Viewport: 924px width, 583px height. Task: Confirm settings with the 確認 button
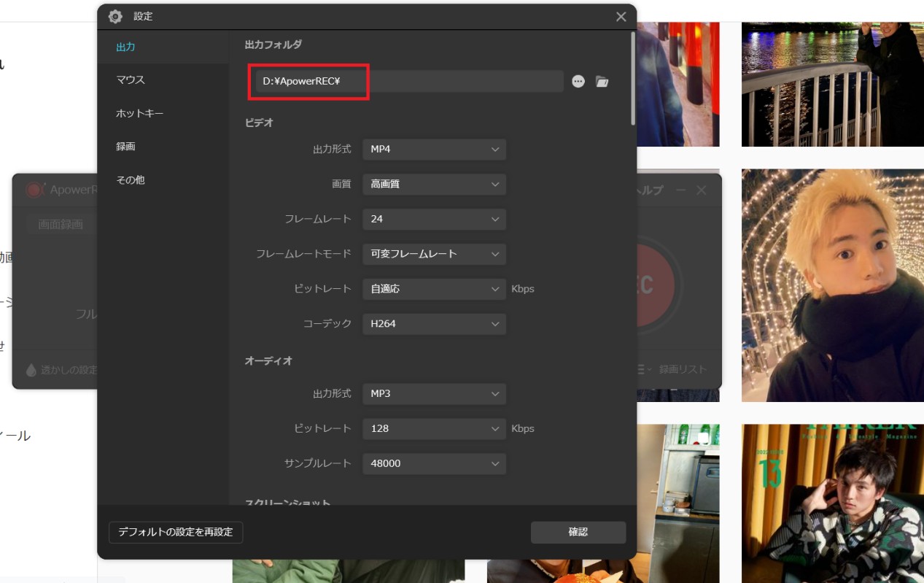pyautogui.click(x=578, y=532)
